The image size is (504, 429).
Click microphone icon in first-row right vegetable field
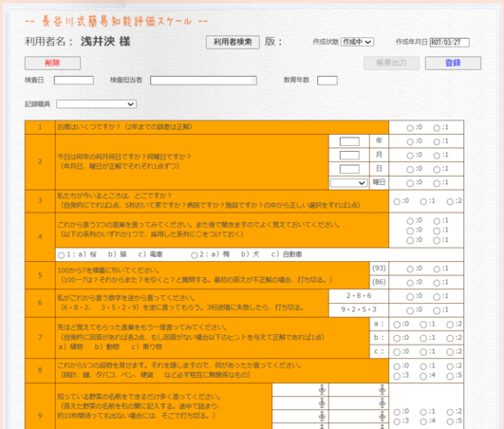382,390
